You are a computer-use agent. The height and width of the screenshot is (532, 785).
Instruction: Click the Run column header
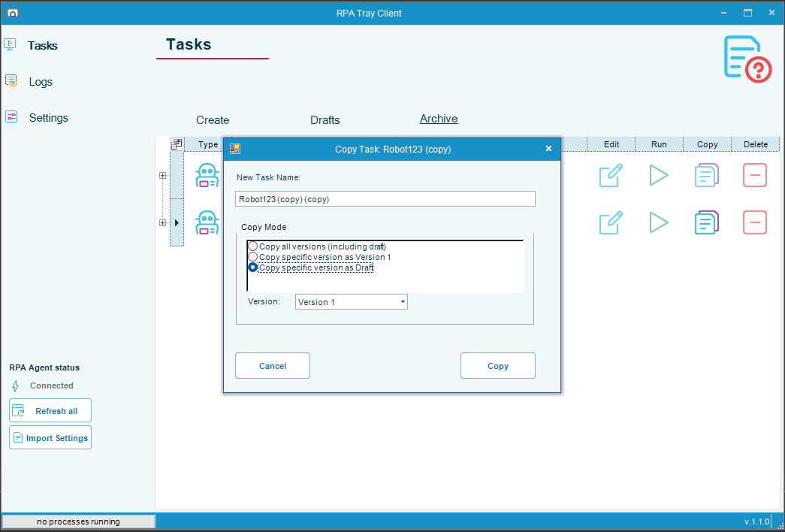(x=659, y=144)
